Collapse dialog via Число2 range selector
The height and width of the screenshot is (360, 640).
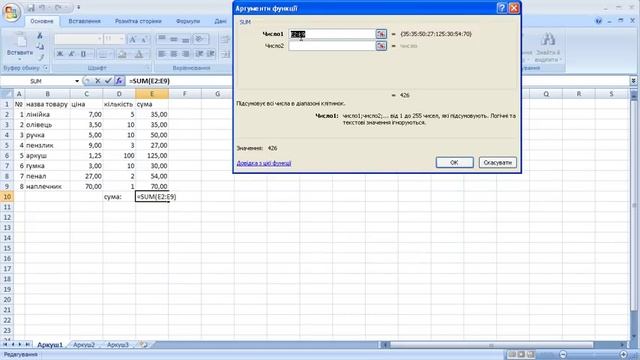pyautogui.click(x=381, y=46)
